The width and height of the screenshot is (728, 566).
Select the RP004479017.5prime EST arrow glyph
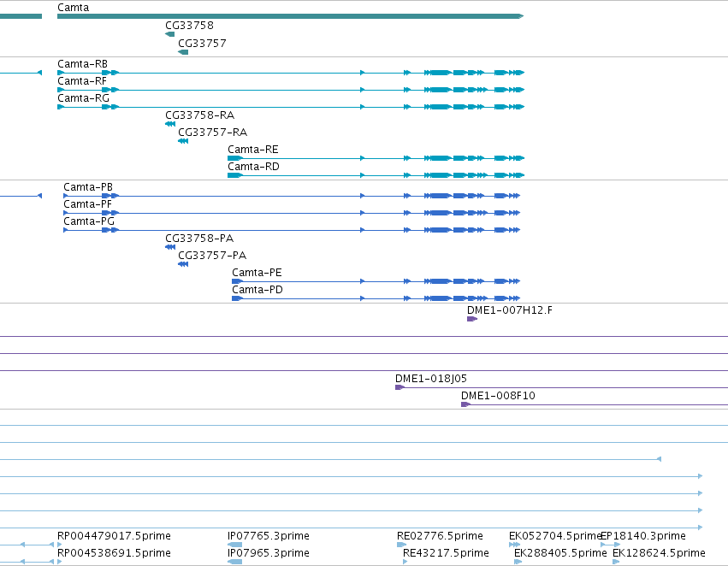pos(59,545)
